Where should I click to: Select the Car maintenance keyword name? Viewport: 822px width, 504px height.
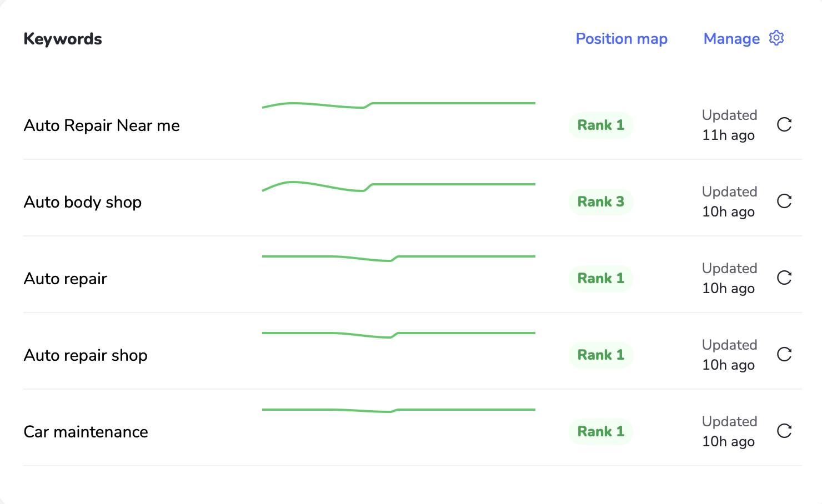click(86, 432)
